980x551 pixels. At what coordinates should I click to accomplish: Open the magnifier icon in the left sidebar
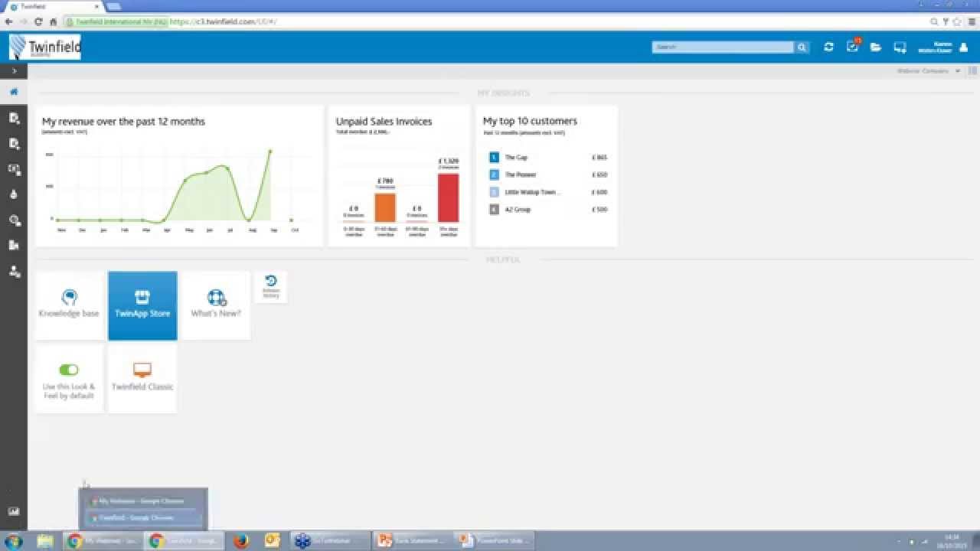click(x=14, y=220)
